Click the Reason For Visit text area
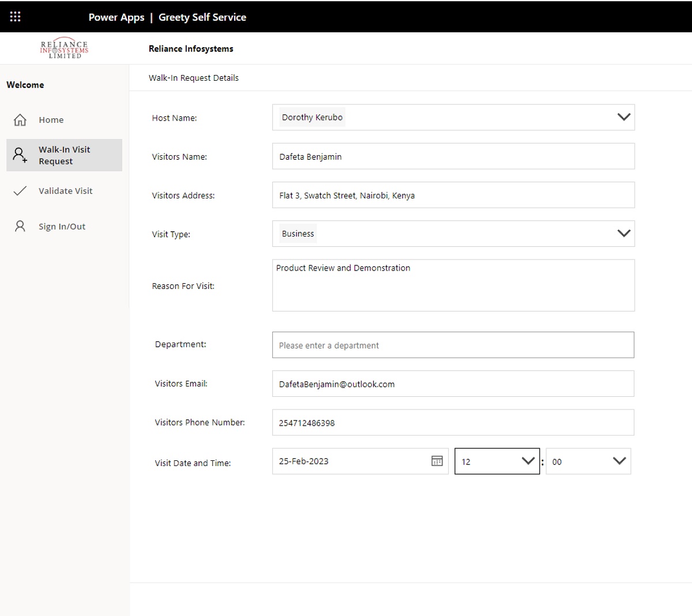The width and height of the screenshot is (692, 616). (x=453, y=286)
